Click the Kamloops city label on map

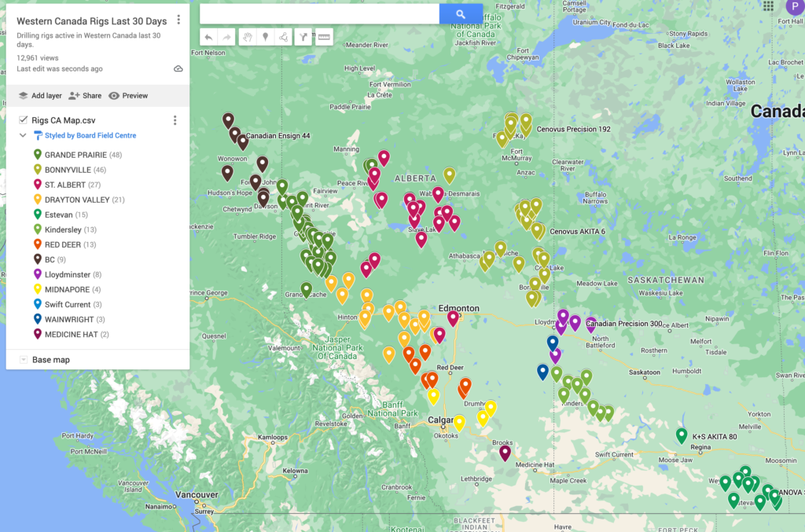point(273,437)
